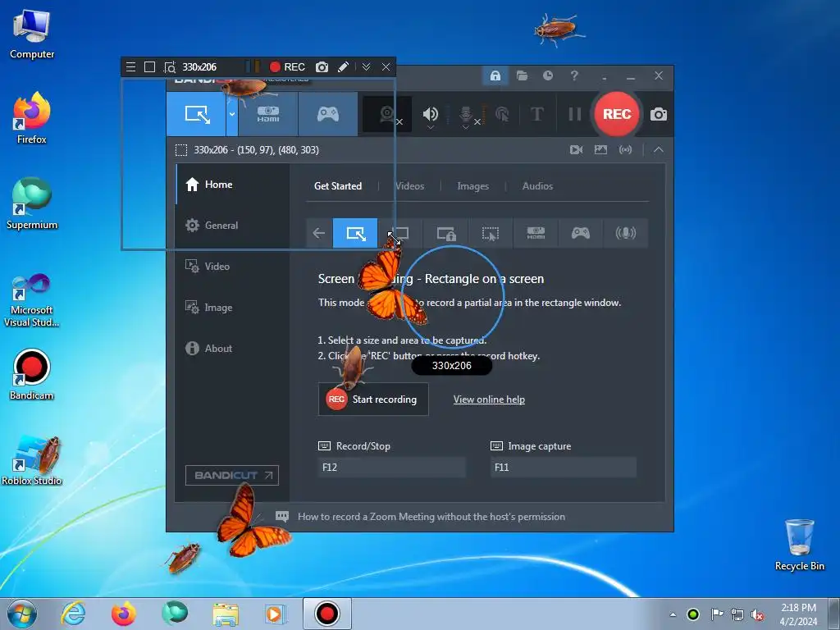This screenshot has height=630, width=840.
Task: Open the rectangle overlay hamburger menu
Action: click(x=130, y=67)
